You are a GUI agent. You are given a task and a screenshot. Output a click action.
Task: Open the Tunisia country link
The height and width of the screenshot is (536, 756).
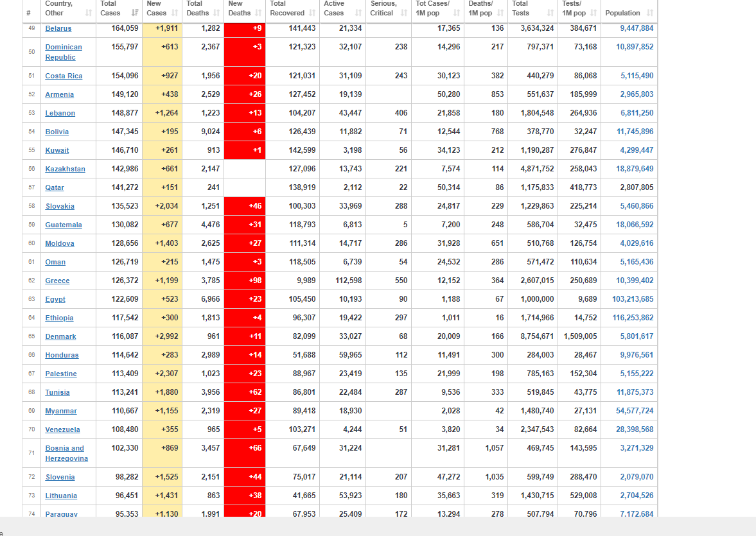tap(57, 393)
